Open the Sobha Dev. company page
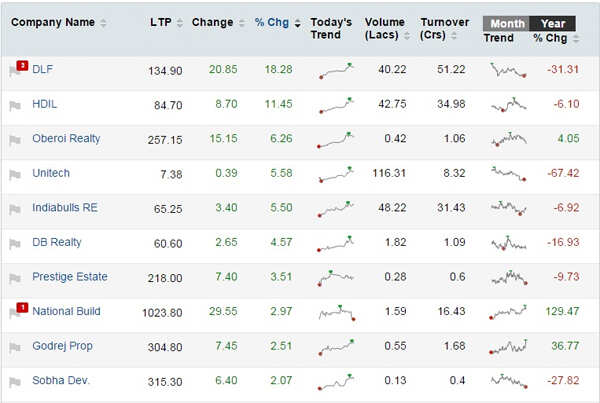Screen dimensions: 600x403 [x=61, y=381]
